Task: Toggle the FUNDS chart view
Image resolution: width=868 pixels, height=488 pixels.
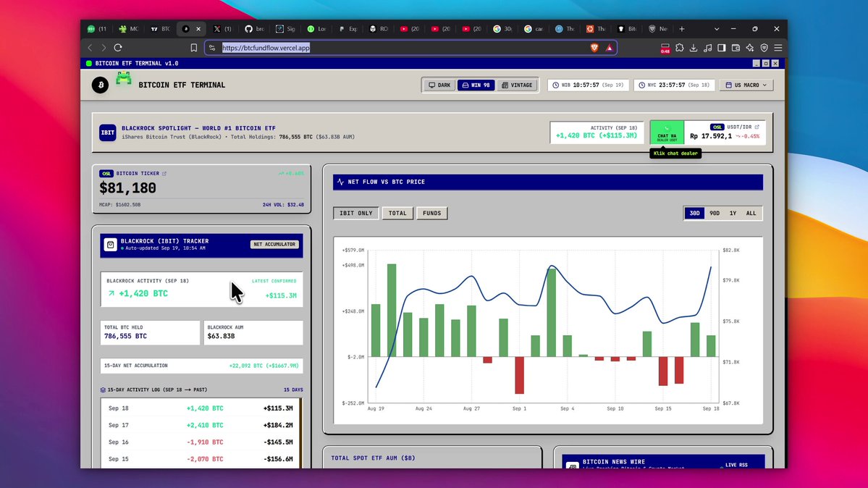Action: coord(431,213)
